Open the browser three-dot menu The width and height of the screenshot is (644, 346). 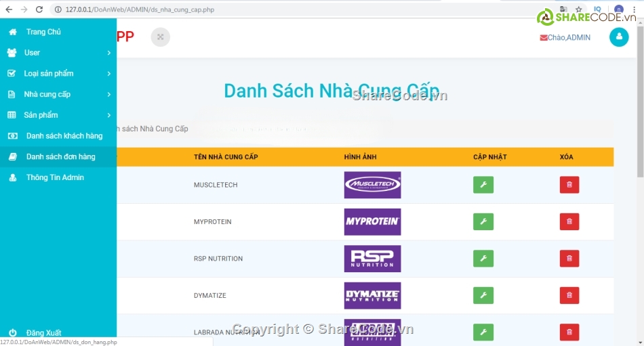tap(634, 9)
